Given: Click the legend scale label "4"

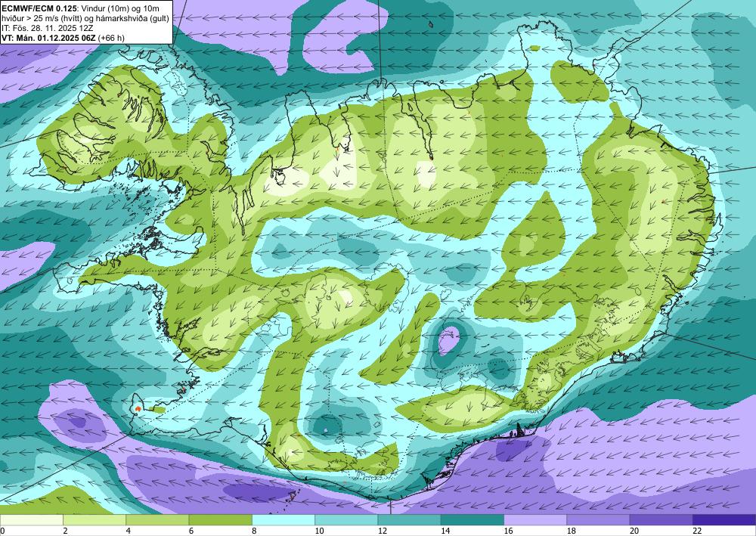Looking at the screenshot, I should (128, 531).
